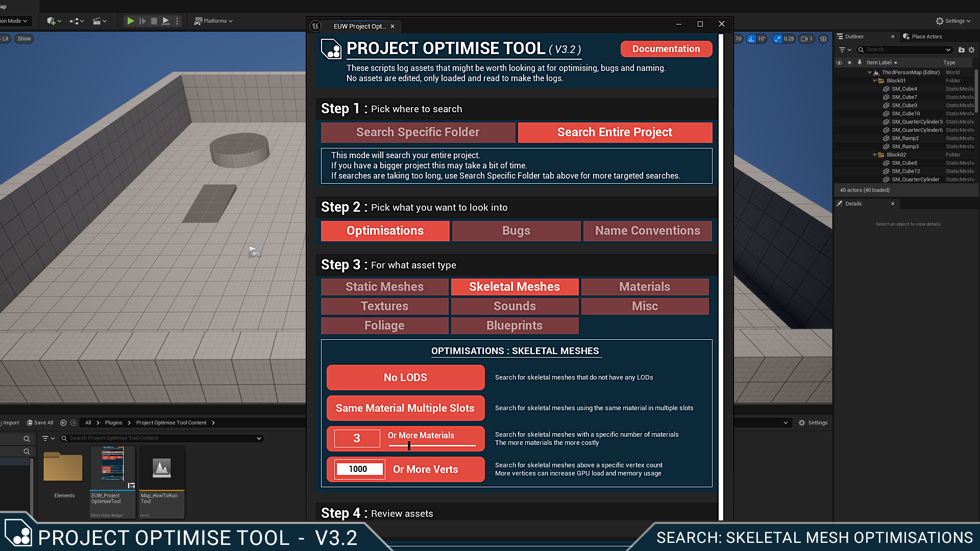Screen dimensions: 980x551
Task: Open the editor Settings dropdown at top right
Action: tap(953, 21)
